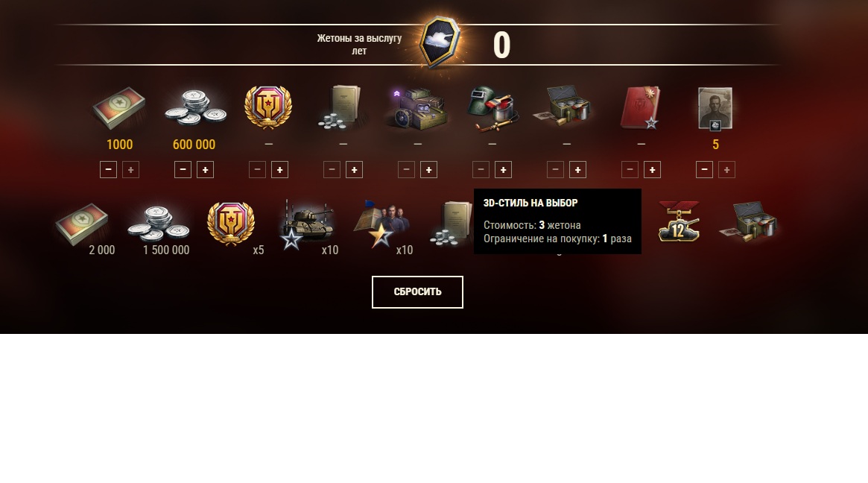
Task: Select the crew member portrait photo icon
Action: click(715, 109)
